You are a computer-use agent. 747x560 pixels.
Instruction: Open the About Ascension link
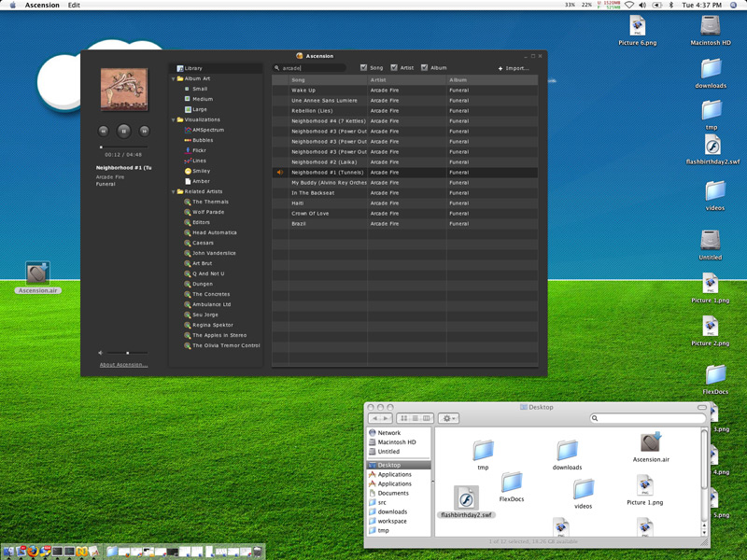[x=123, y=365]
